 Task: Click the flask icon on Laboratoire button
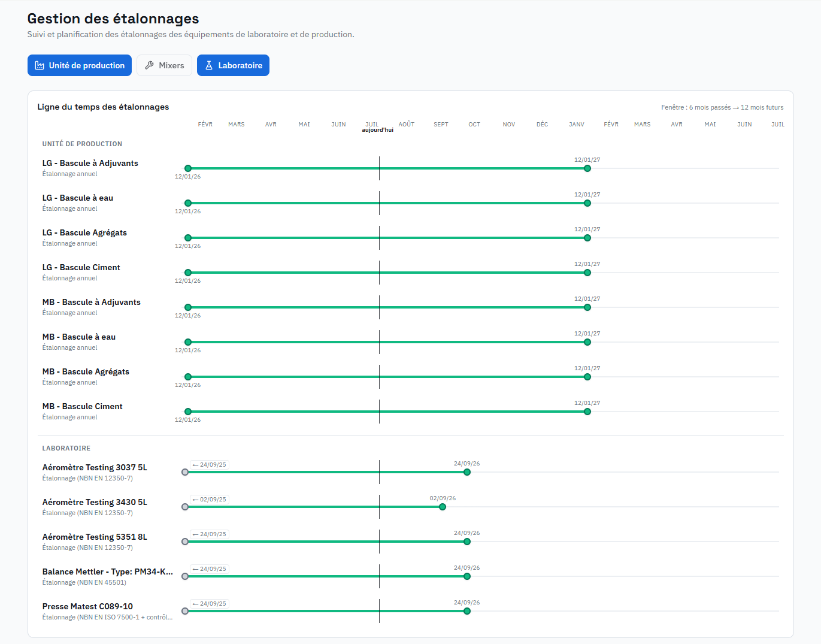coord(209,65)
